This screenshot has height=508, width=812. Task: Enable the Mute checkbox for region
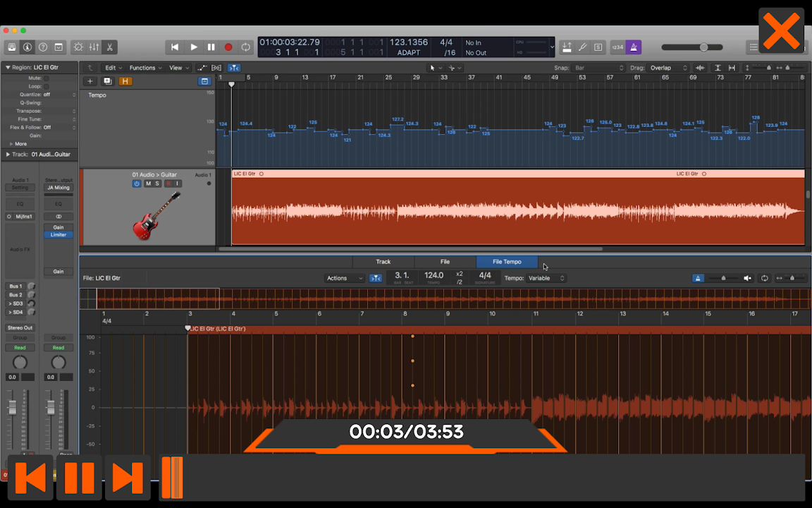[47, 78]
